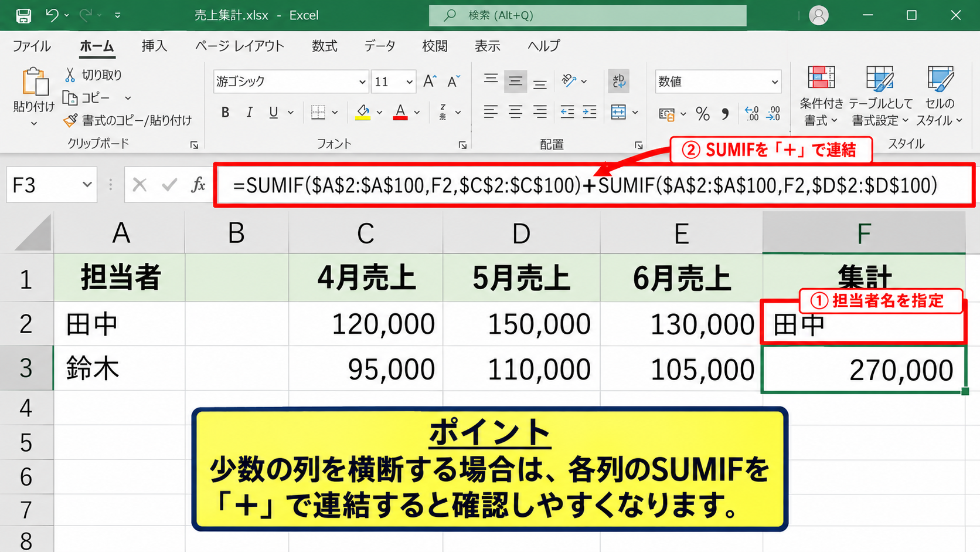Image resolution: width=980 pixels, height=552 pixels.
Task: Click Increase Decimal icon
Action: 751,114
